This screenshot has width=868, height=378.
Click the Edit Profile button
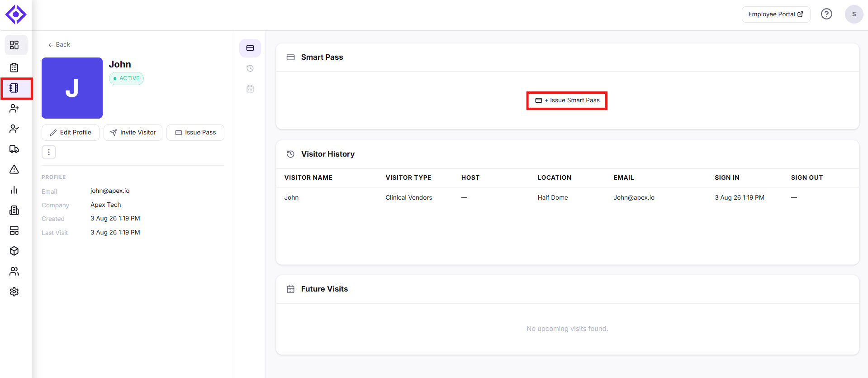point(71,133)
